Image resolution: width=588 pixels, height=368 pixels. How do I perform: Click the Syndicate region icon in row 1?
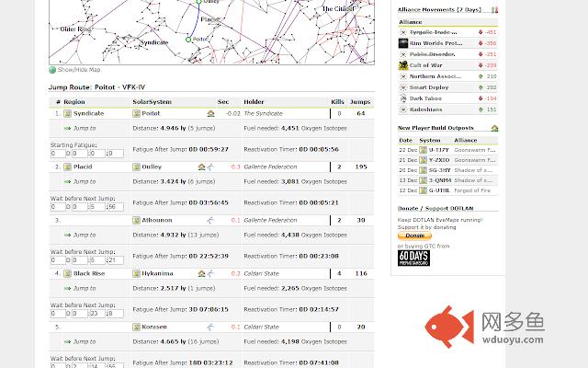[68, 113]
